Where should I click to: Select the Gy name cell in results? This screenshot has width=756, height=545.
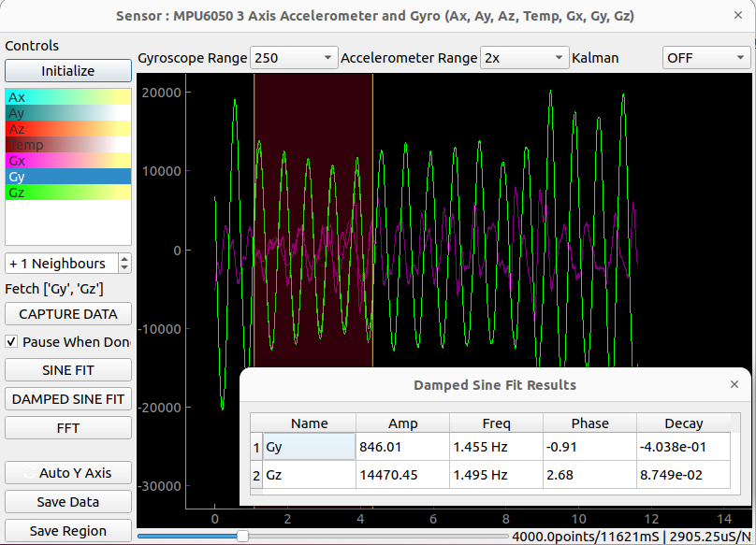309,448
